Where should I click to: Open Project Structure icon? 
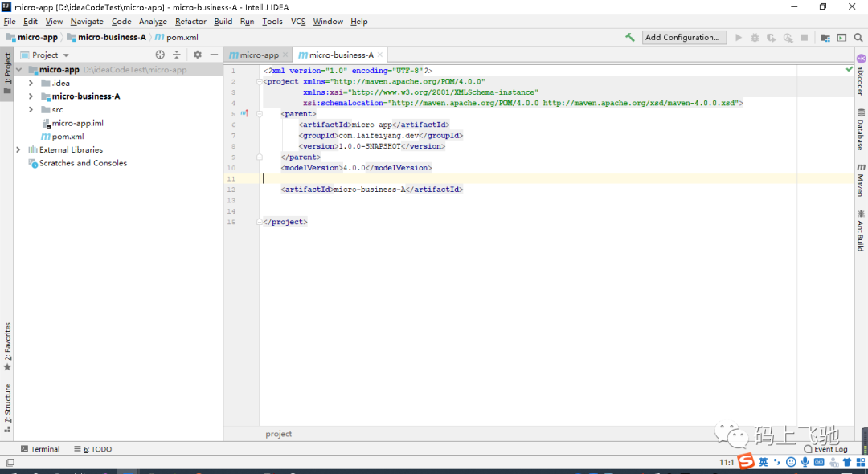[x=825, y=38]
